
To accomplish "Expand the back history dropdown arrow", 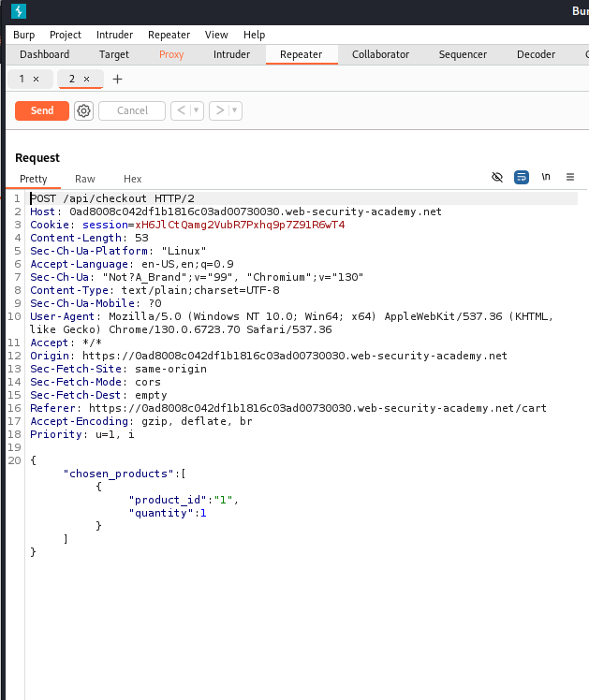I will [196, 110].
